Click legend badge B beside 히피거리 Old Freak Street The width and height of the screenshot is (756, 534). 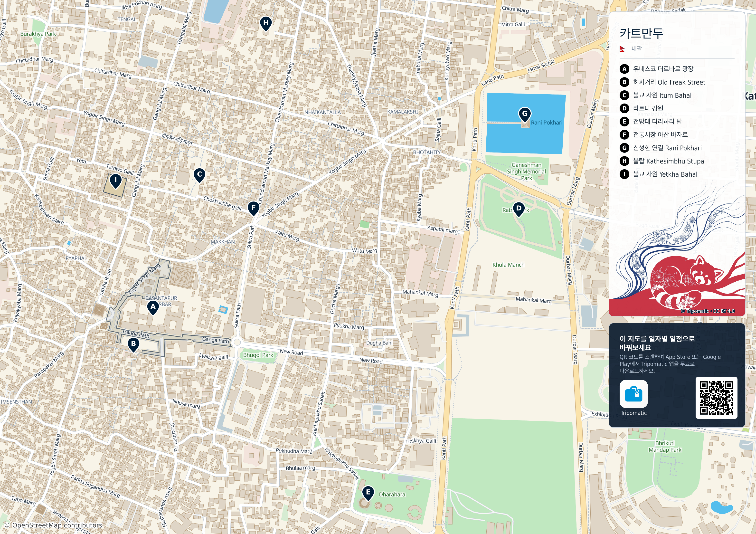[x=624, y=82]
